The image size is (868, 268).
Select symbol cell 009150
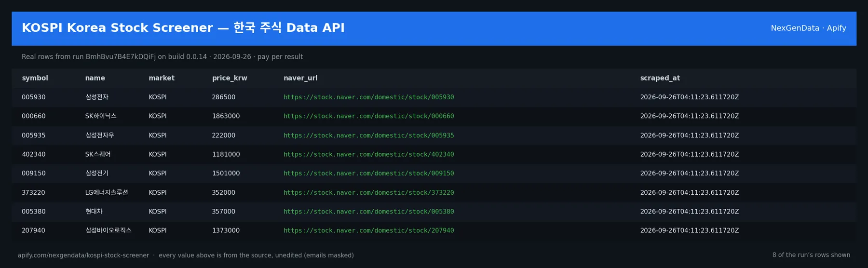coord(34,173)
